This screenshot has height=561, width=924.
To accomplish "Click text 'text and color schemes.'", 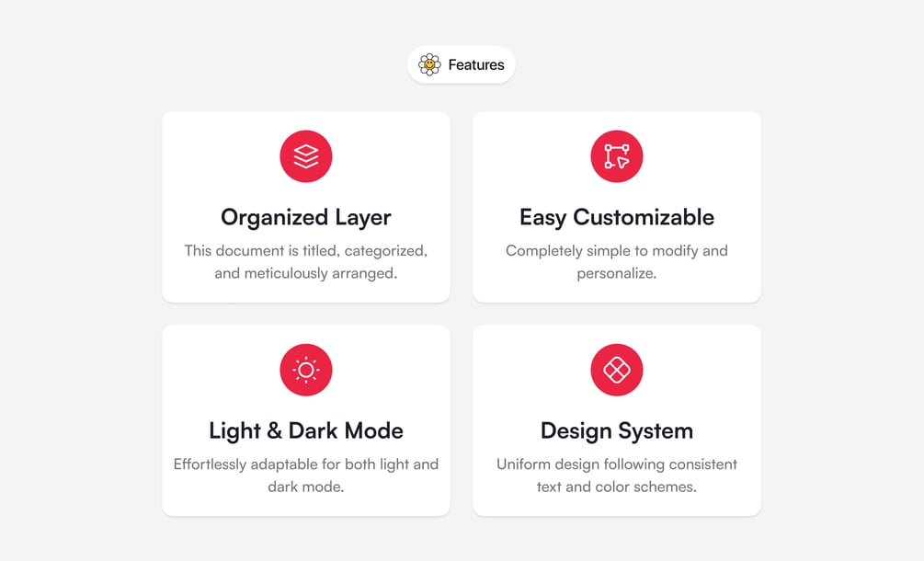I will point(617,487).
